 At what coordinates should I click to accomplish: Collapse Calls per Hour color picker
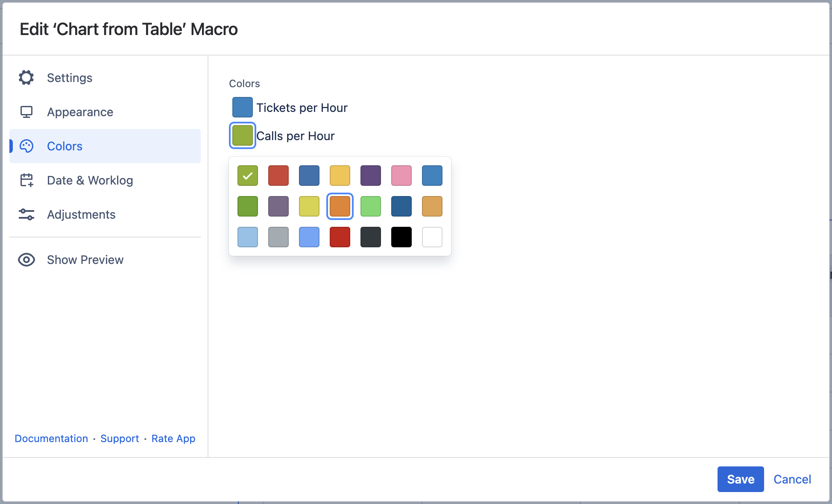click(x=242, y=135)
